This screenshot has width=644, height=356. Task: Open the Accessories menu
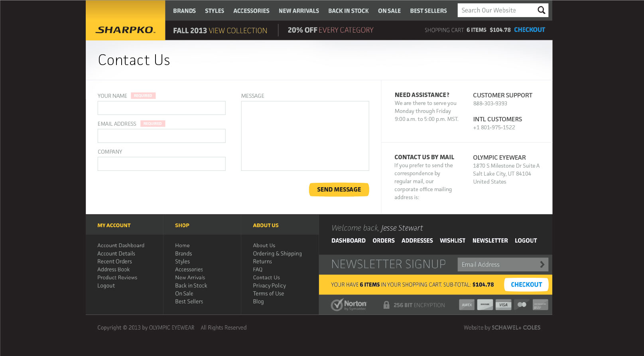click(251, 11)
